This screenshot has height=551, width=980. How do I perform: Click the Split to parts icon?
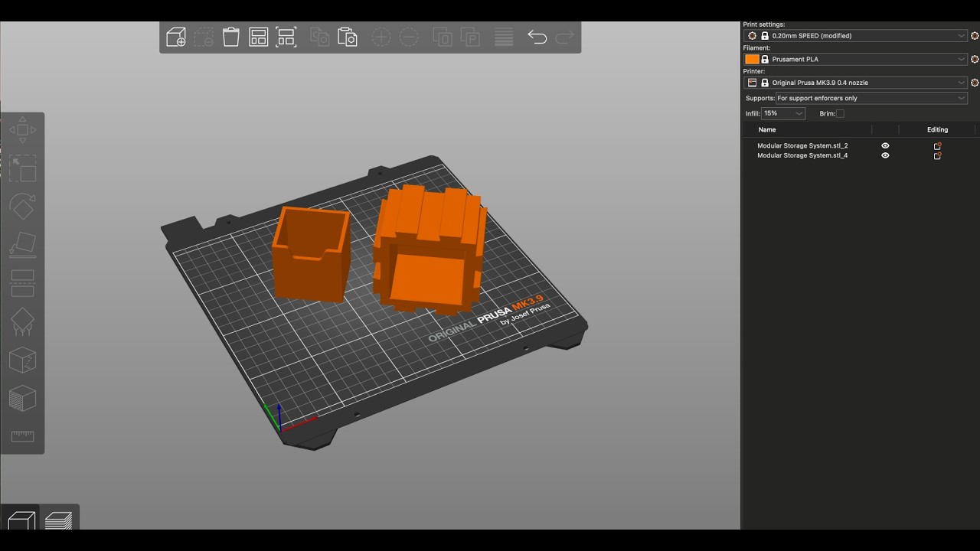point(470,37)
